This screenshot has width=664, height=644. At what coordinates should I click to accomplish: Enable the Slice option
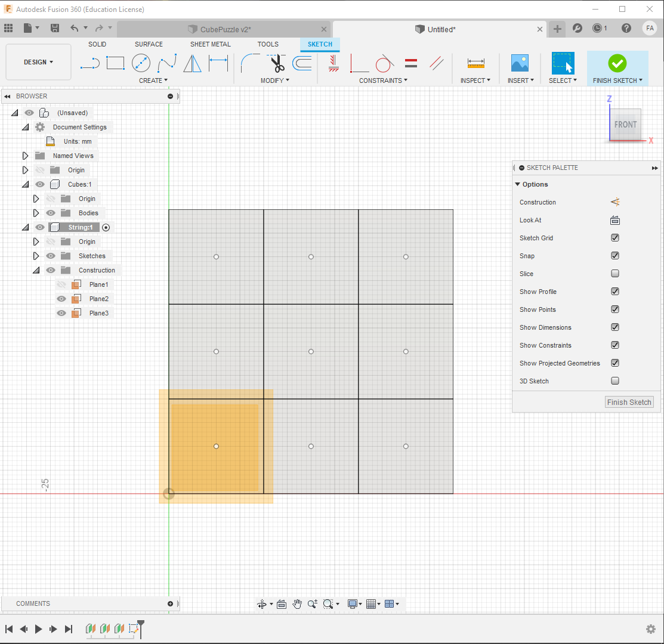coord(615,273)
